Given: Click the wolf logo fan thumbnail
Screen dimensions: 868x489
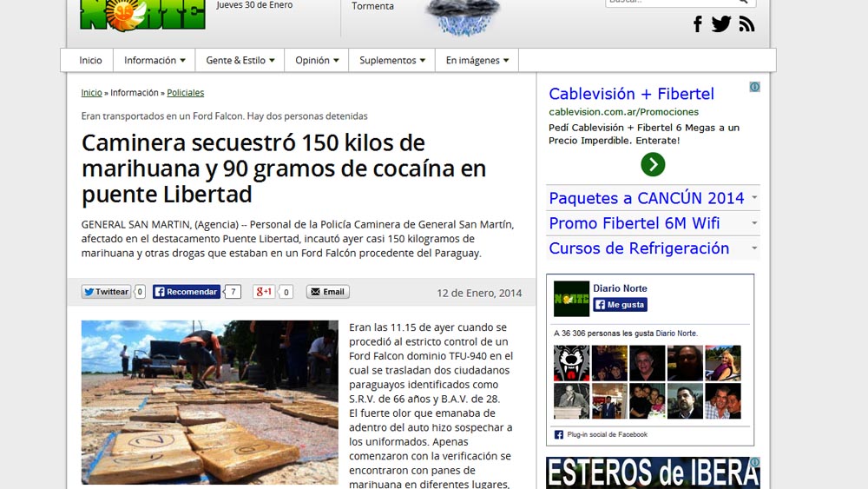Looking at the screenshot, I should [571, 363].
